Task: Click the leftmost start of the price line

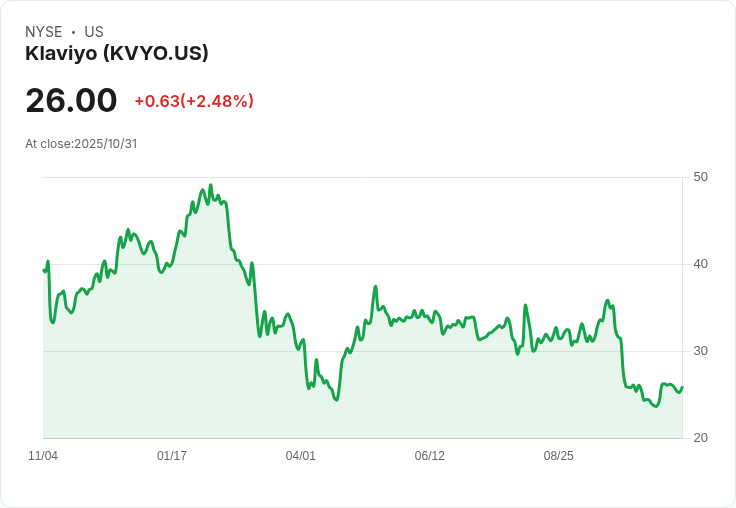Action: [x=44, y=270]
